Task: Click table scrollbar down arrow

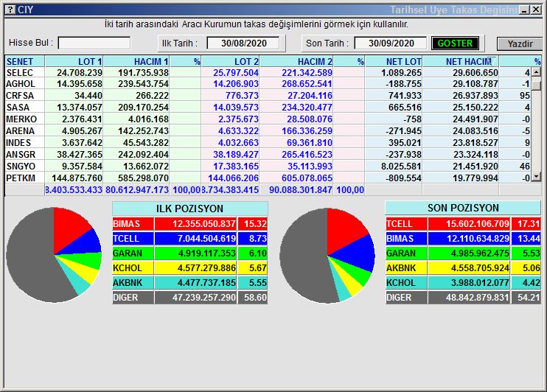Action: pos(537,177)
